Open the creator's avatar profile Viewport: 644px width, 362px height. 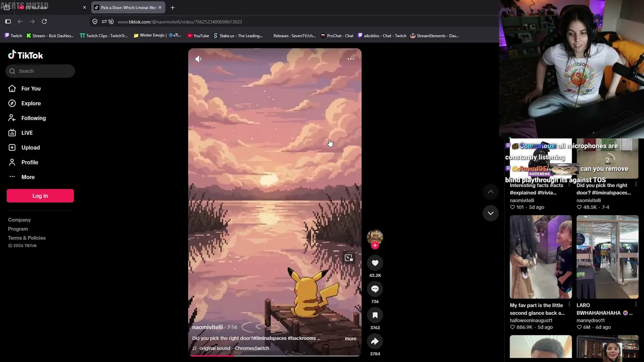(x=375, y=237)
